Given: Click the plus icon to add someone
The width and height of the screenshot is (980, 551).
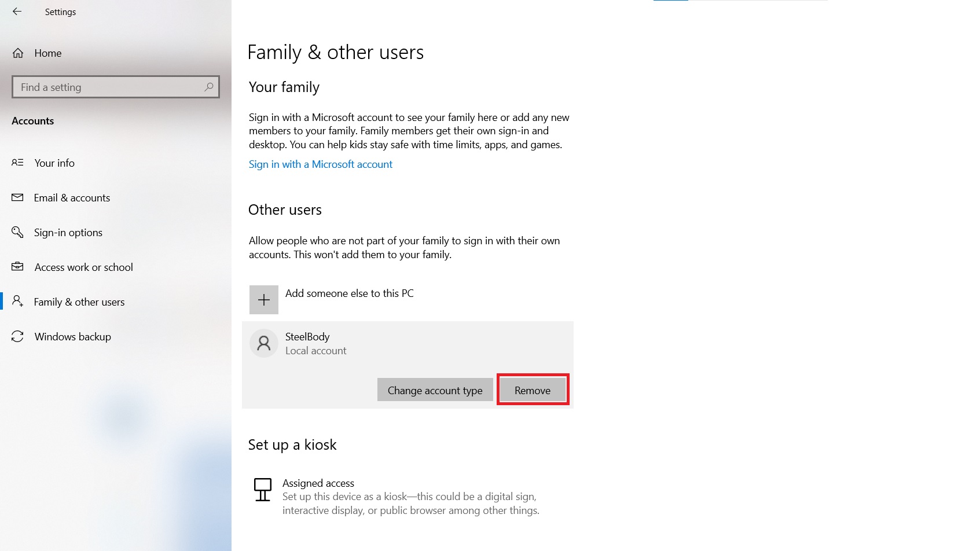Looking at the screenshot, I should [264, 300].
